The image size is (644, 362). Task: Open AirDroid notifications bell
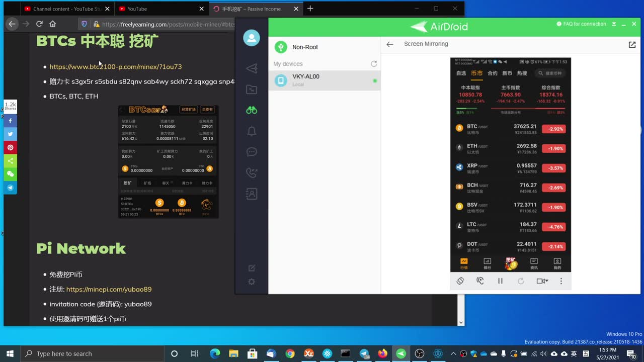(252, 131)
